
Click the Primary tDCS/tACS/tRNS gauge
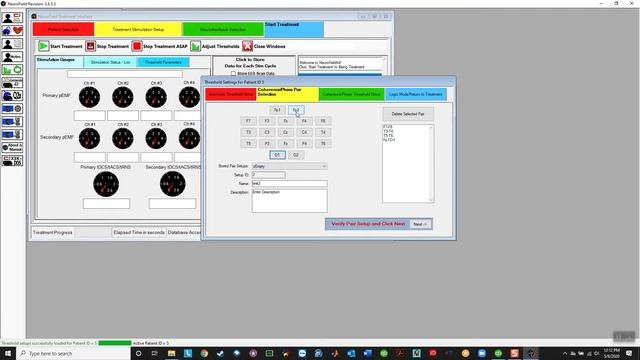pyautogui.click(x=106, y=184)
